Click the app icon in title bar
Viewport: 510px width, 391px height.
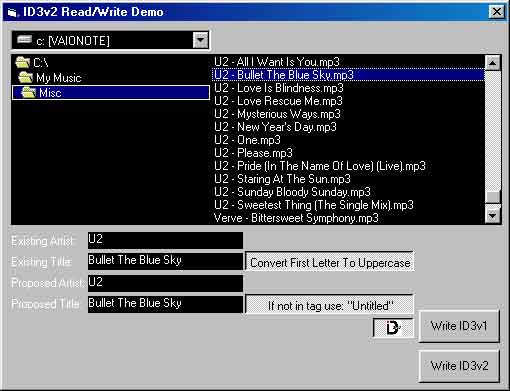(x=12, y=13)
